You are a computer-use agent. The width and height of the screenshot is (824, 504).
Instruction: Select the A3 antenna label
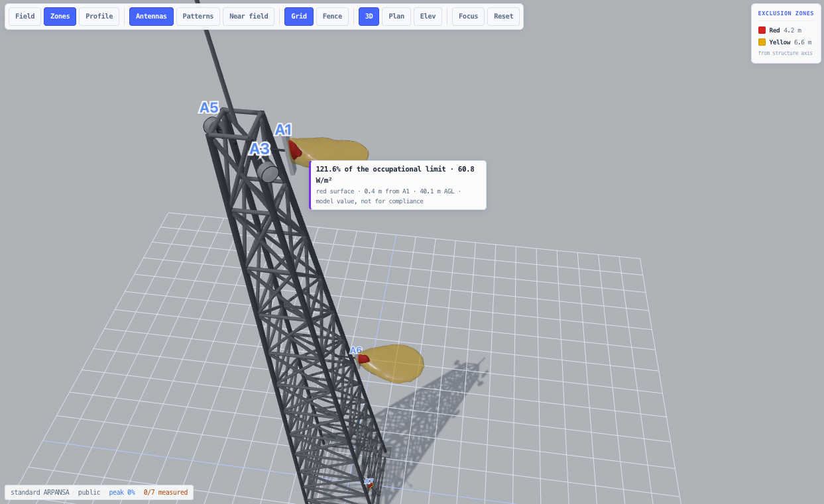click(259, 149)
